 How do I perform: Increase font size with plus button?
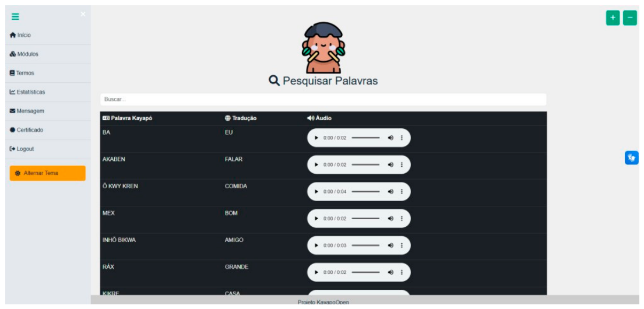point(613,17)
